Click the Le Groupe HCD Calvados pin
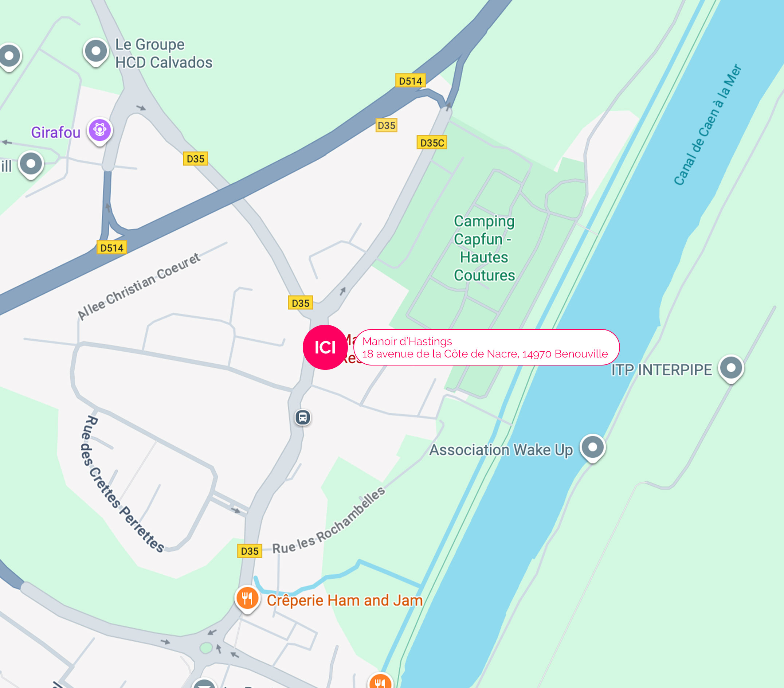The height and width of the screenshot is (688, 784). tap(96, 52)
